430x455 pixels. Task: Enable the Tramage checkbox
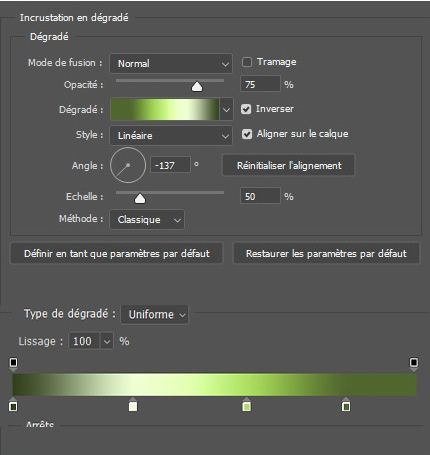[x=247, y=62]
